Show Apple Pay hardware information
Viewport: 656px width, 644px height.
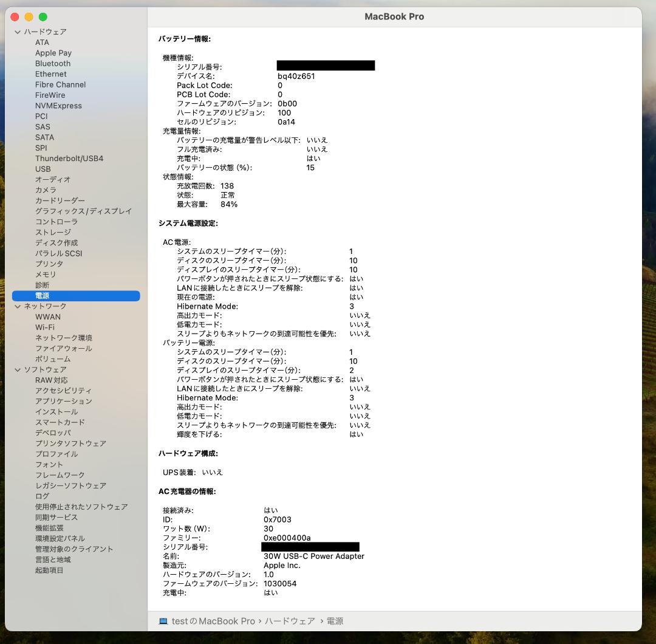click(53, 53)
